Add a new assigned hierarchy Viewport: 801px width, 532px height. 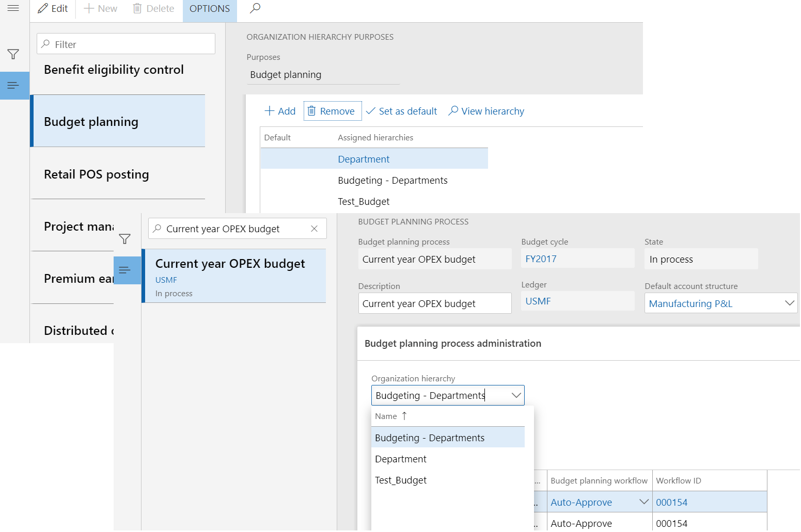[280, 111]
